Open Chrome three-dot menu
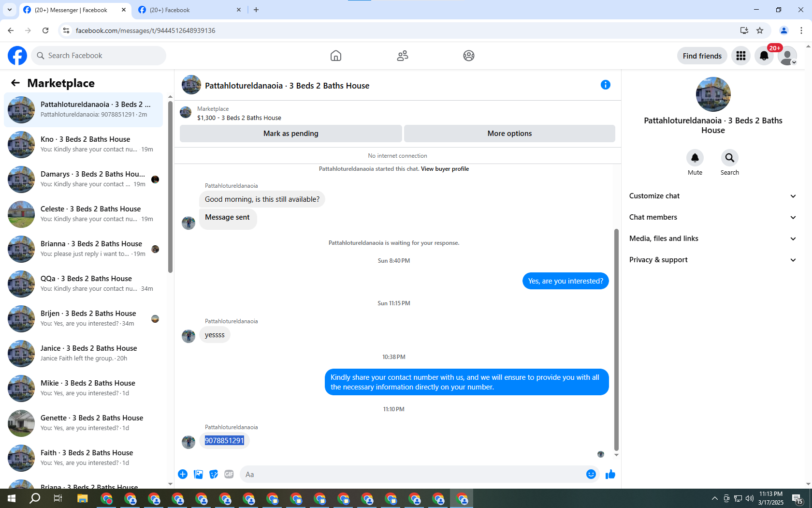 coord(801,30)
